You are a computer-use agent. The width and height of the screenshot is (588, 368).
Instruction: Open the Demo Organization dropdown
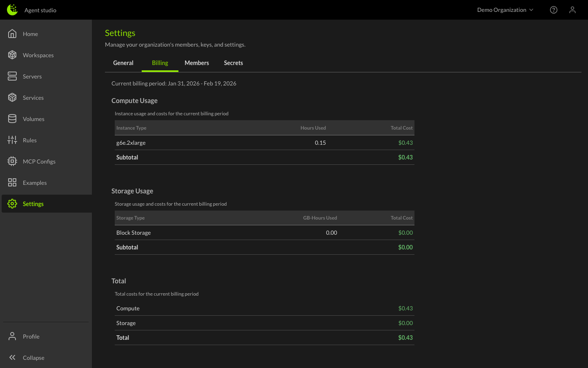[x=505, y=9]
